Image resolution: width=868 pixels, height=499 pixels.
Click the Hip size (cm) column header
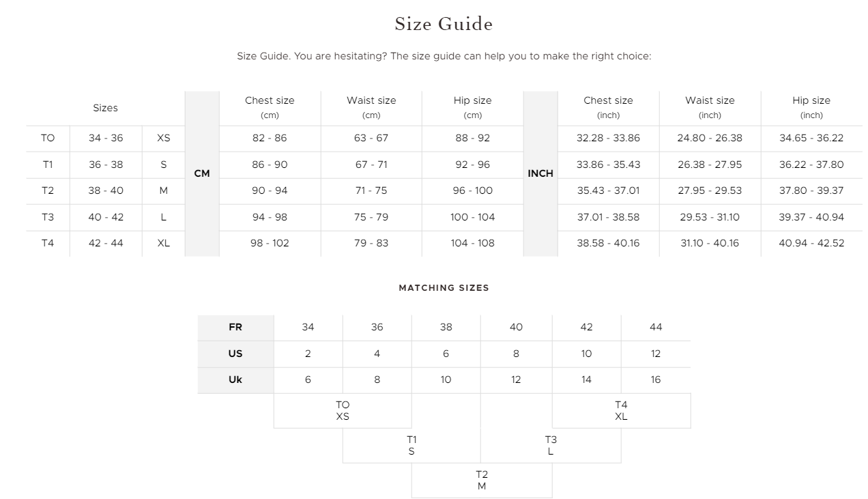472,107
